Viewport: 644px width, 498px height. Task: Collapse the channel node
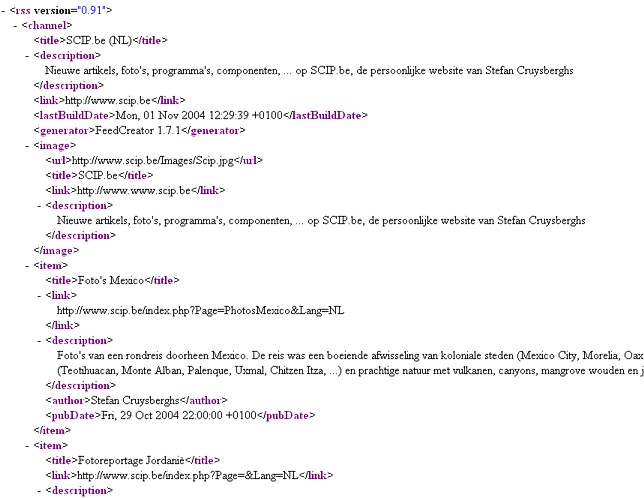15,26
